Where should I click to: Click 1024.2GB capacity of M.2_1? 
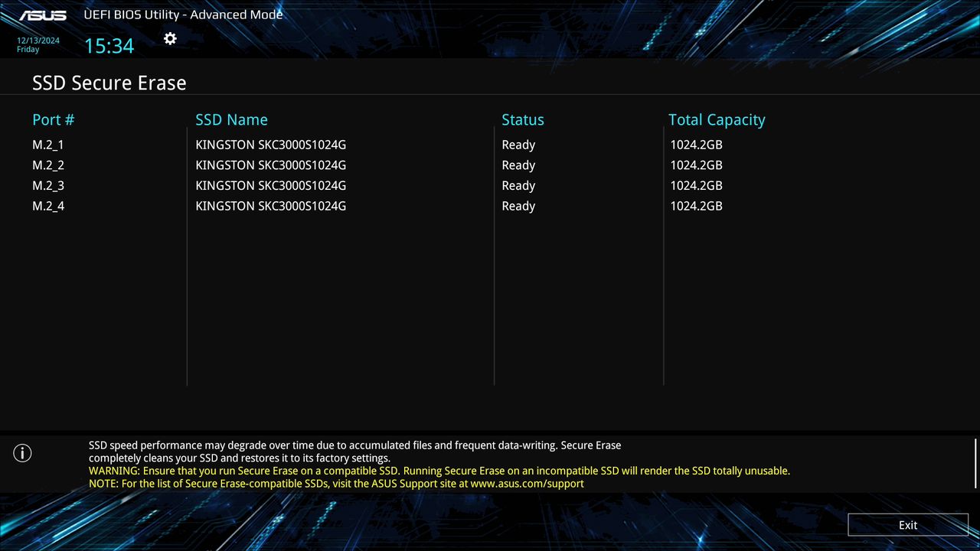[x=696, y=145]
